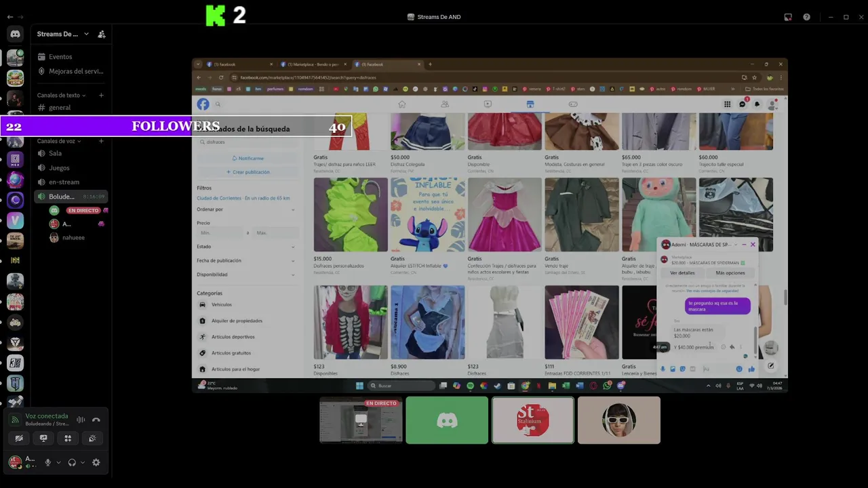Viewport: 868px width, 488px height.
Task: Open the H shield server icon
Action: [15, 384]
